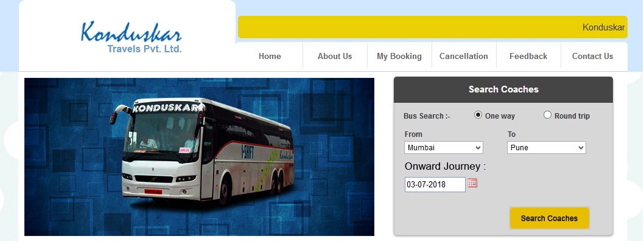Select the One way radio button
644x250 pixels.
(478, 116)
